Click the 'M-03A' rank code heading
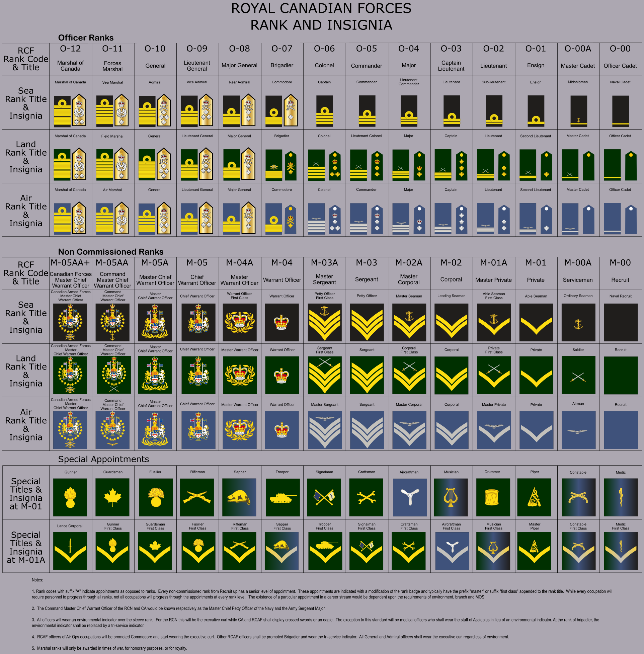Screen dimensions: 644x654 click(x=324, y=263)
